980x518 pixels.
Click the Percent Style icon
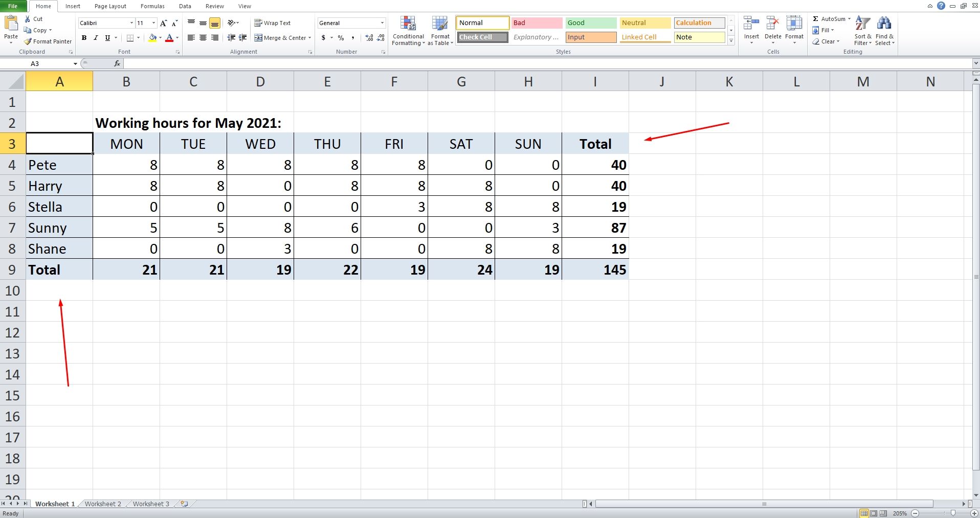341,38
